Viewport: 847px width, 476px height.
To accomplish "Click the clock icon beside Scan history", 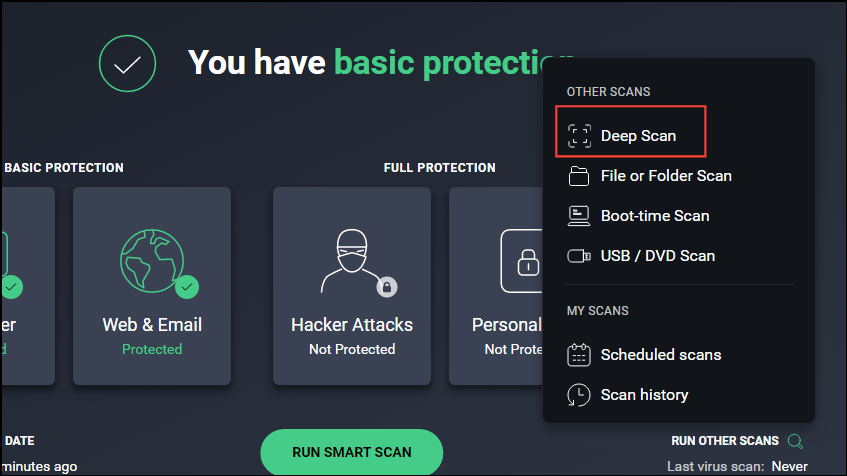I will click(579, 395).
